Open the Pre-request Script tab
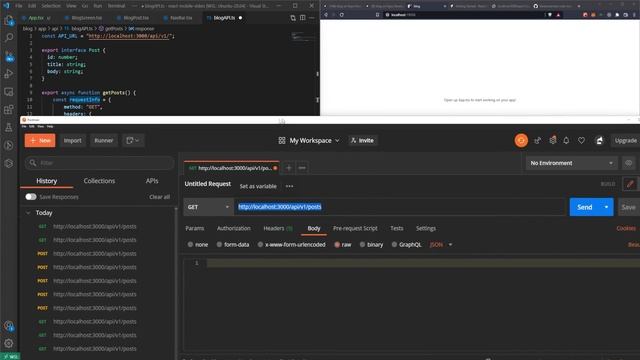This screenshot has height=360, width=640. click(355, 228)
